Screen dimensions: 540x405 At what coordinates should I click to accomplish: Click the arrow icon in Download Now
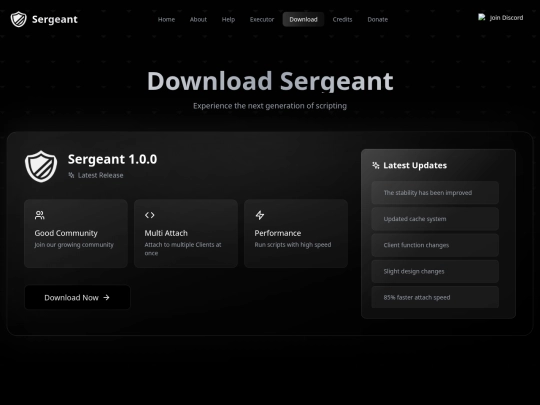106,298
